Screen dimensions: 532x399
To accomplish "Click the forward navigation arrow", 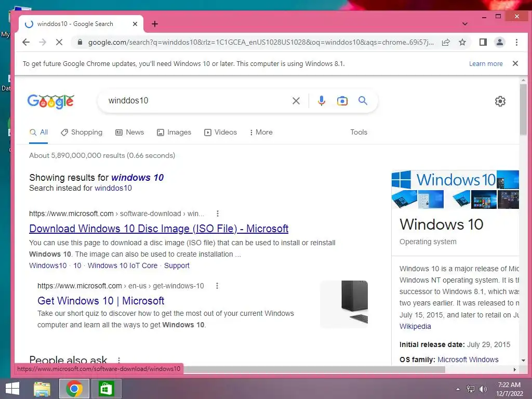I will (43, 42).
